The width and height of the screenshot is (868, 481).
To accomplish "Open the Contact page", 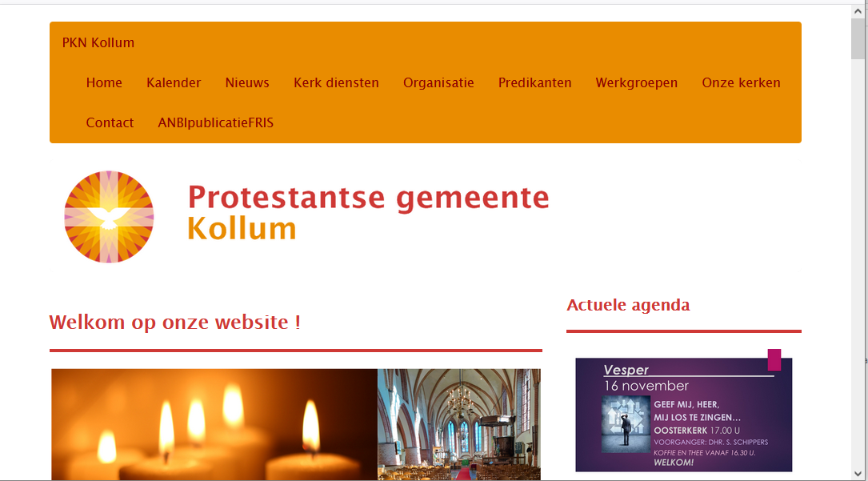I will coord(110,123).
